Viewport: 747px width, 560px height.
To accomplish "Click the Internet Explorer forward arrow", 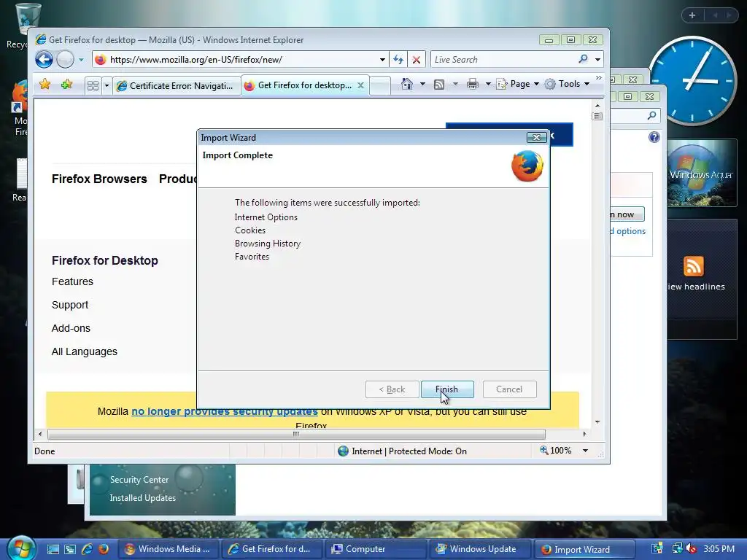I will [65, 60].
